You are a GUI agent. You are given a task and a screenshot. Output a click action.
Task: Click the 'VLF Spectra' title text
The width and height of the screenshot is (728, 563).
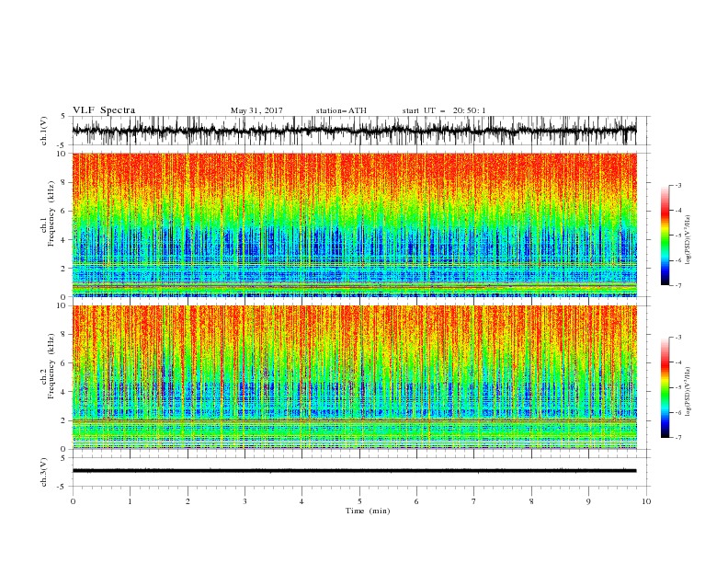104,110
